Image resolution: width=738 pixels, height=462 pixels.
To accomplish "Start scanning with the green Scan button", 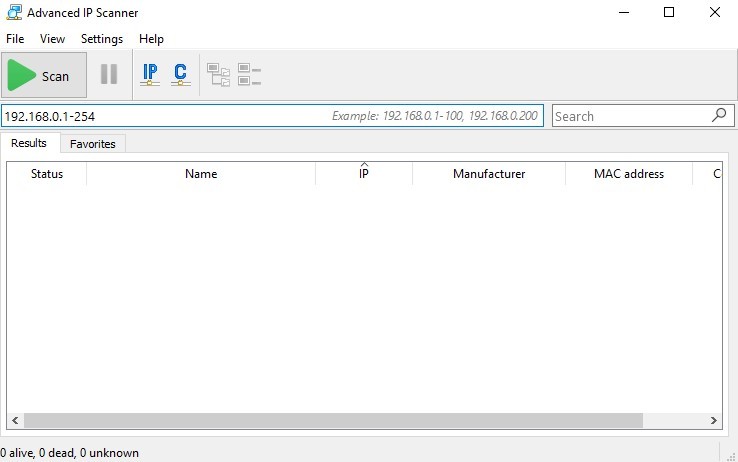I will tap(44, 75).
